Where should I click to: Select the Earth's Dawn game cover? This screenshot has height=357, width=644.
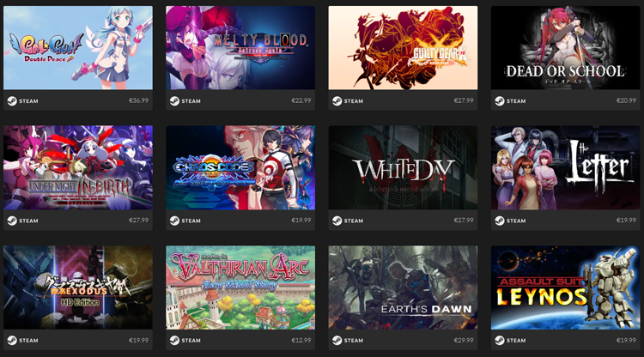coord(403,287)
